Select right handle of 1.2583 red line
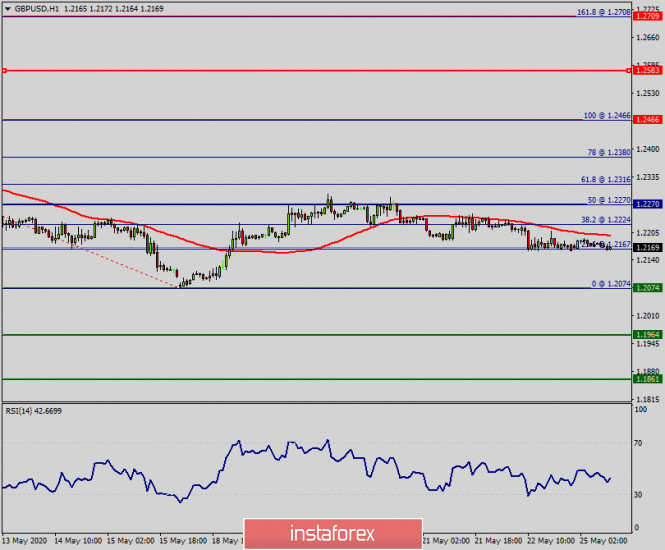The width and height of the screenshot is (665, 550). [629, 71]
